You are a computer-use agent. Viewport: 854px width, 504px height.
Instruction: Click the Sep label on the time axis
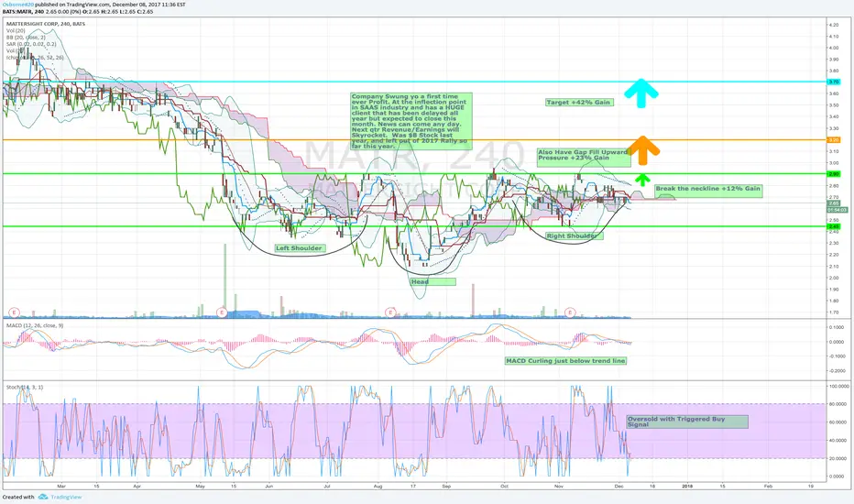tap(446, 486)
